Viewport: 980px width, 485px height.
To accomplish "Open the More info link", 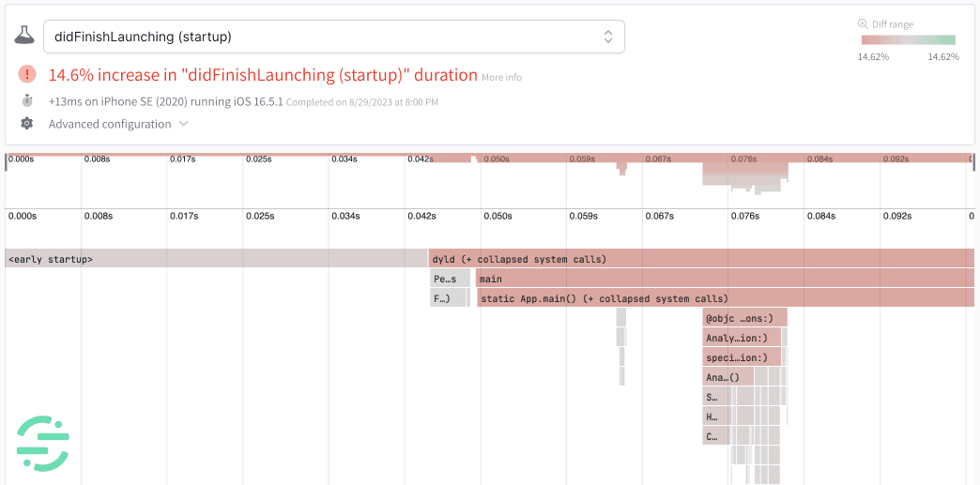I will click(501, 77).
